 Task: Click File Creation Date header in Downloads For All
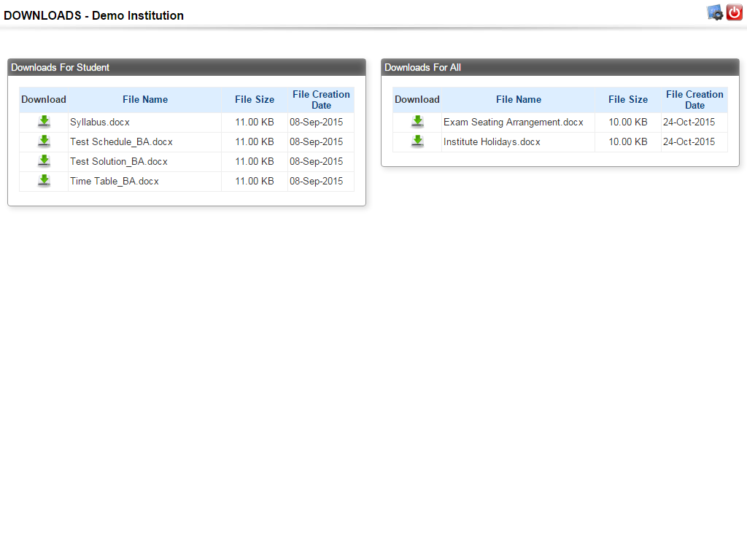694,99
